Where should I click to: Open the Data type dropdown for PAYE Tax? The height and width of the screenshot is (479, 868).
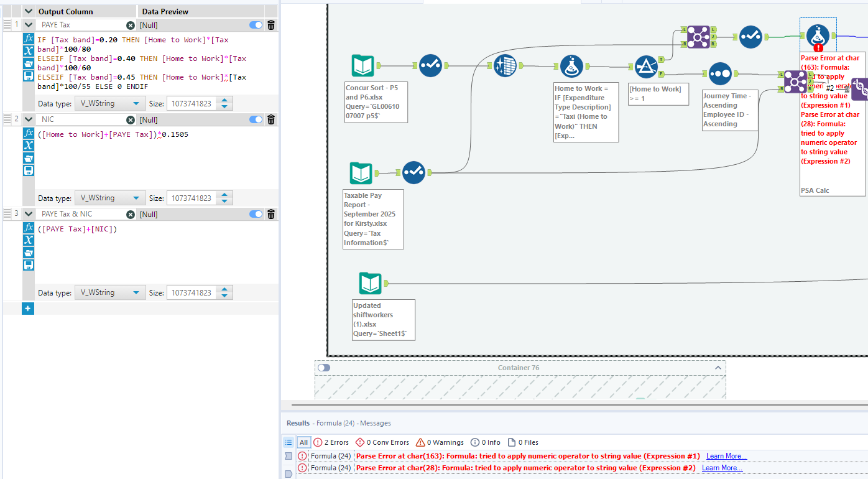click(x=110, y=103)
